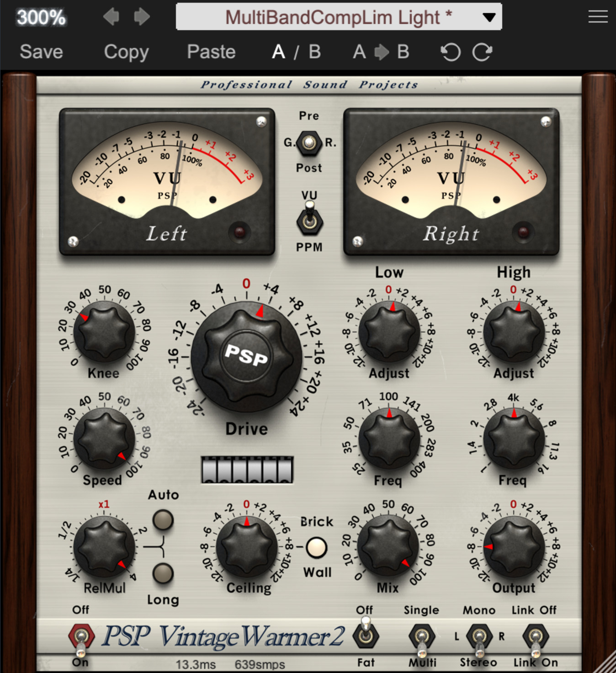Enable the Auto release button
Image resolution: width=616 pixels, height=673 pixels.
point(163,519)
